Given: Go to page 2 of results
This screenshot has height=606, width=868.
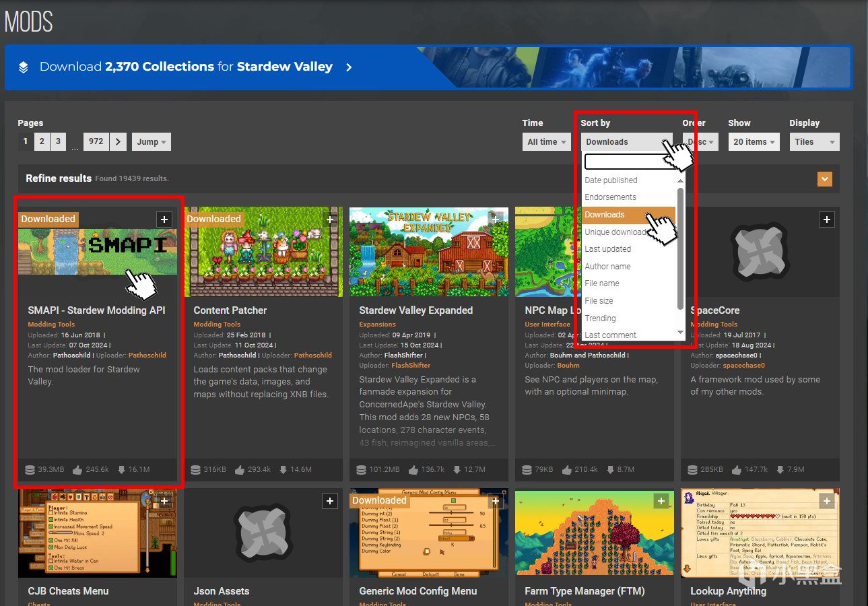Looking at the screenshot, I should click(x=42, y=141).
